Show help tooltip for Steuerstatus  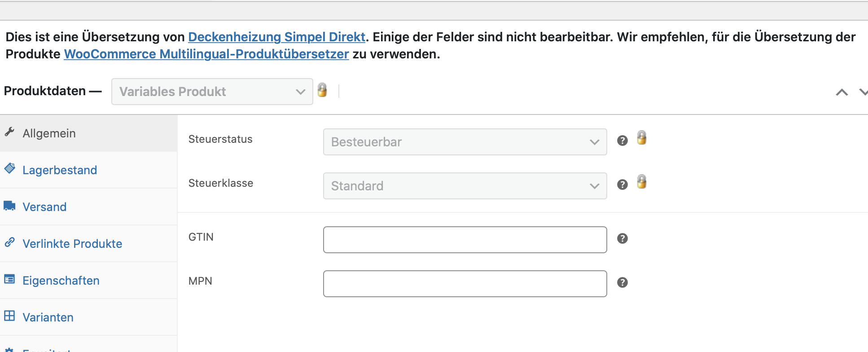point(622,141)
